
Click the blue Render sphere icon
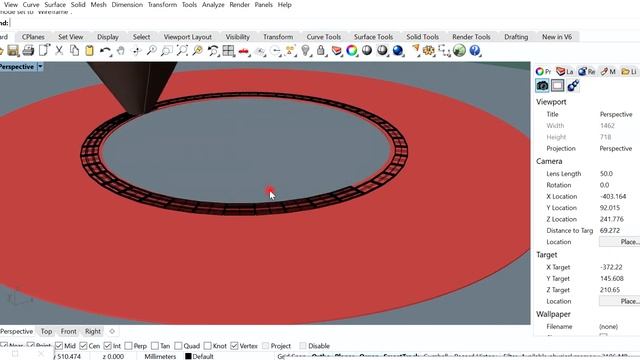pyautogui.click(x=398, y=51)
